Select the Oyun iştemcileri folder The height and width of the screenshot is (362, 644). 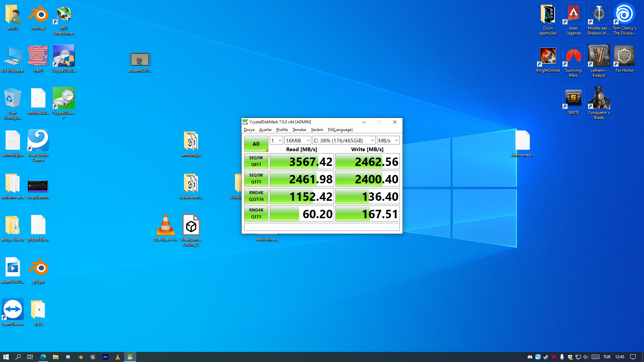click(x=548, y=19)
